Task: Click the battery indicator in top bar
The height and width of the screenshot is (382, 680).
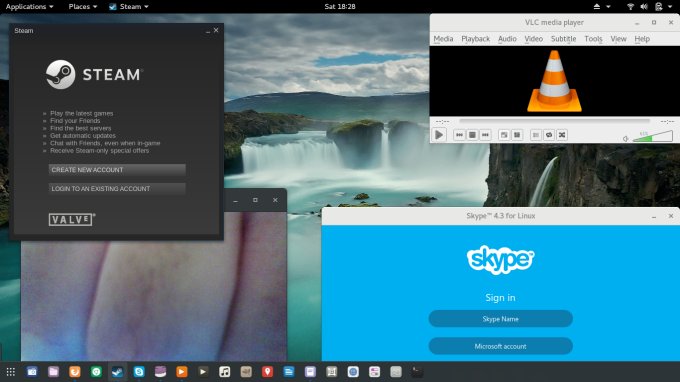Action: (658, 7)
